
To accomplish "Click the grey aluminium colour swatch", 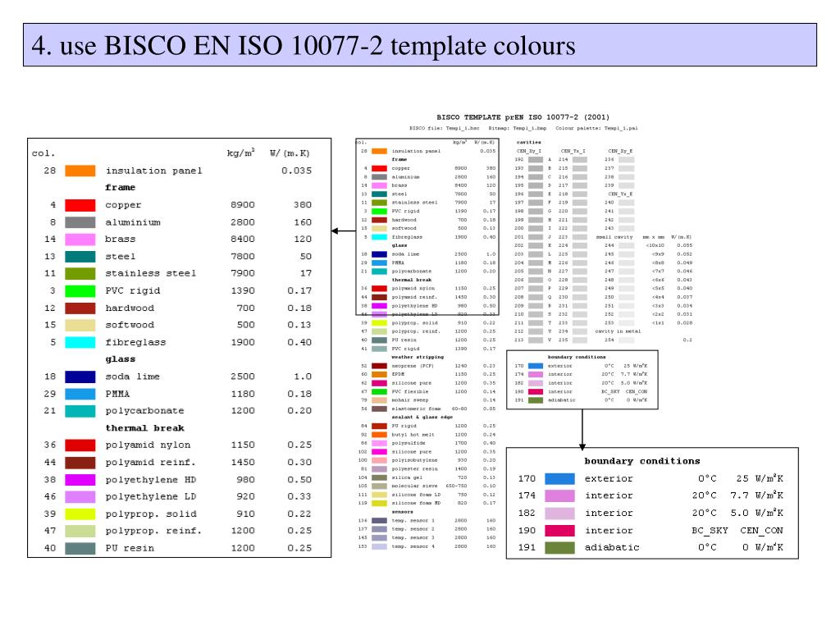I will (80, 222).
